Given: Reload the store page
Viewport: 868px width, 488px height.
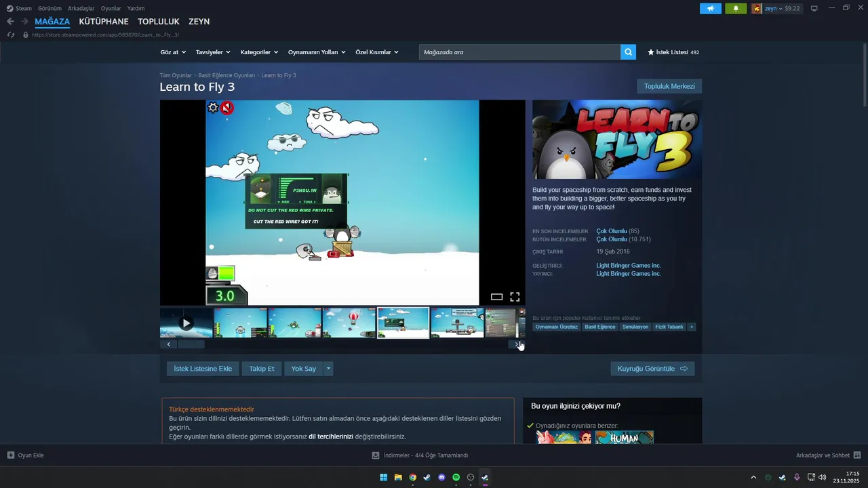Looking at the screenshot, I should (11, 35).
